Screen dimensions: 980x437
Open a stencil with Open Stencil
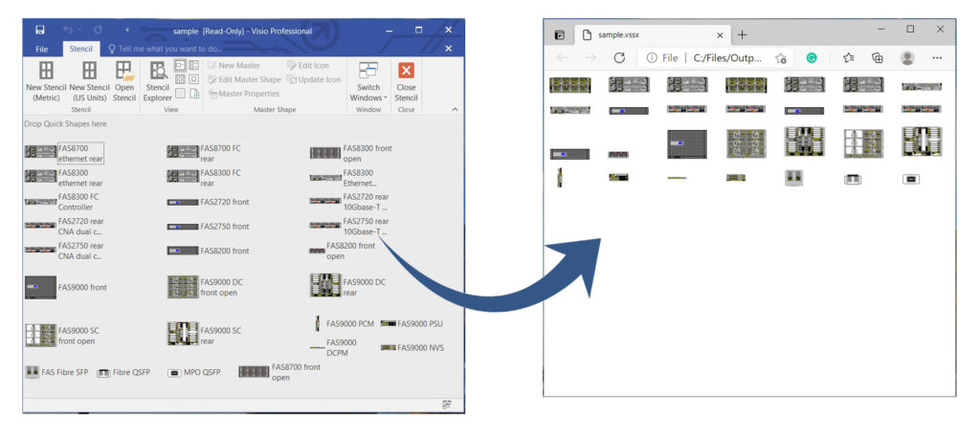coord(124,71)
